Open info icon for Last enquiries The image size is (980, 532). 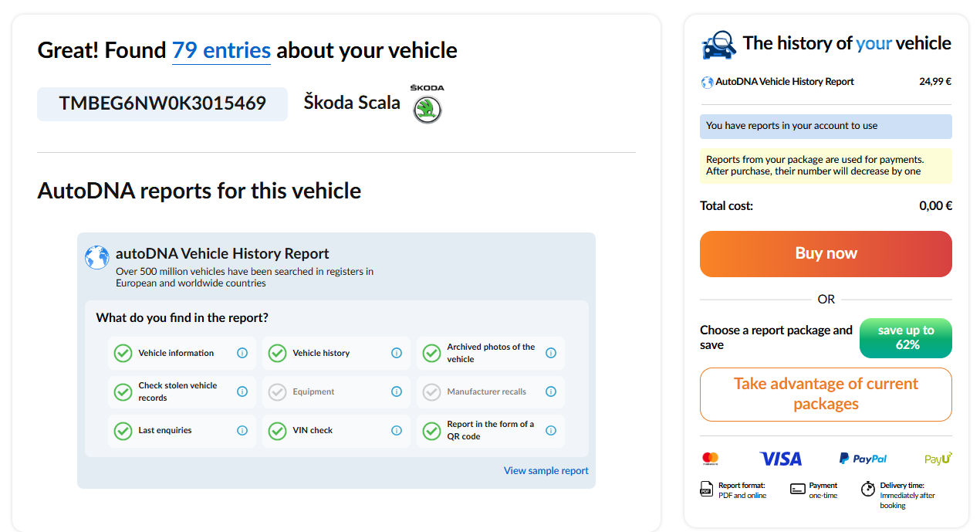point(242,430)
